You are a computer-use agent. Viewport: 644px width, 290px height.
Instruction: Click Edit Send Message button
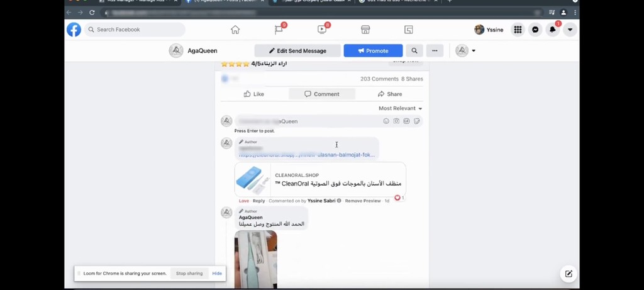pyautogui.click(x=297, y=50)
